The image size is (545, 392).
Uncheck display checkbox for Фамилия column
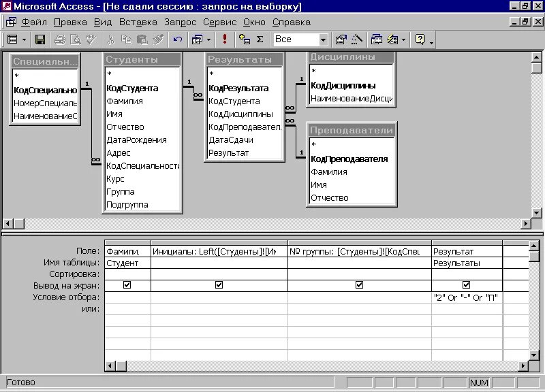click(127, 284)
